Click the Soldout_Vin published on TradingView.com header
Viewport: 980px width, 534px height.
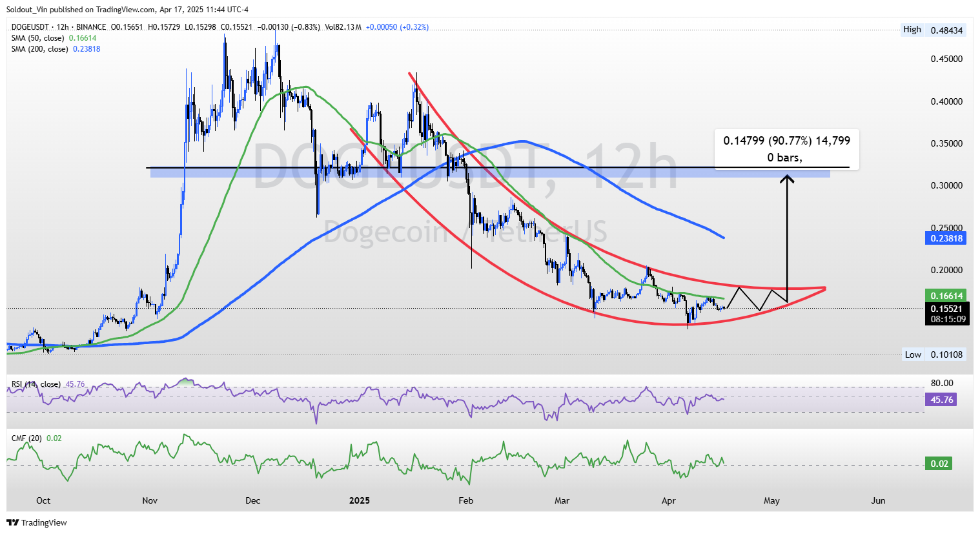pyautogui.click(x=128, y=10)
